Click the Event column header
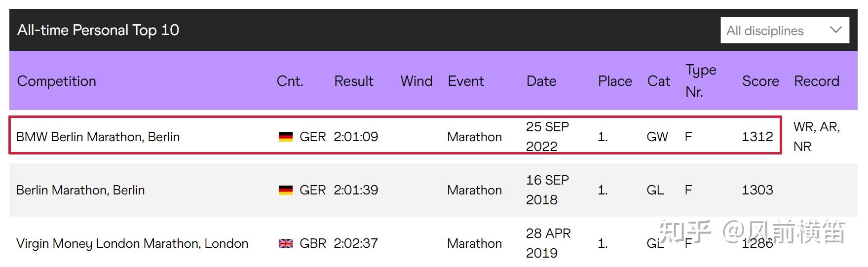Image resolution: width=868 pixels, height=267 pixels. (x=466, y=81)
